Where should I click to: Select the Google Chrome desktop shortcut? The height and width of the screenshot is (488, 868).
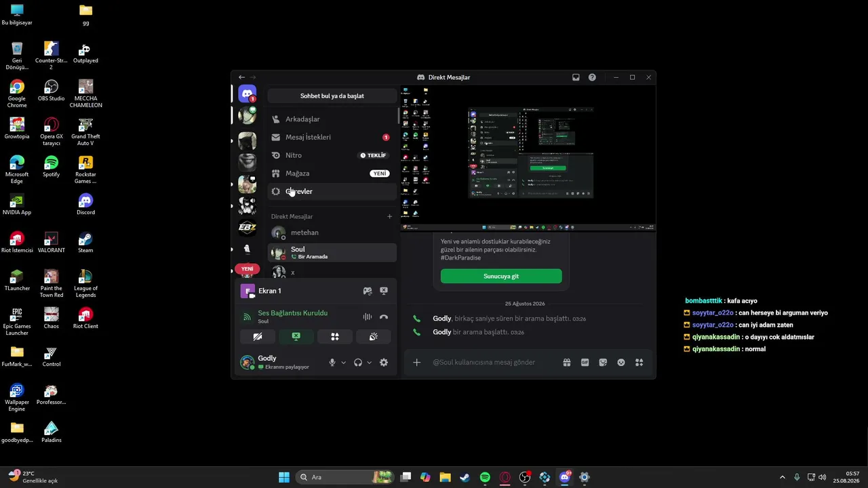tap(17, 94)
